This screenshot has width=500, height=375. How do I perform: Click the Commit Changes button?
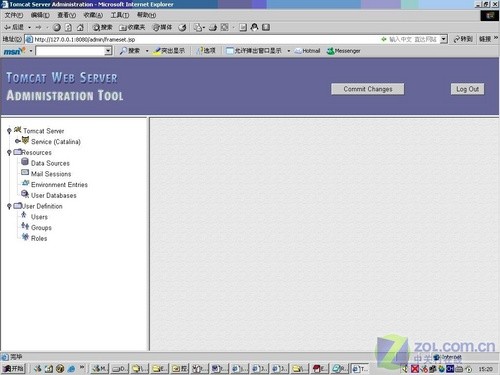[x=368, y=89]
